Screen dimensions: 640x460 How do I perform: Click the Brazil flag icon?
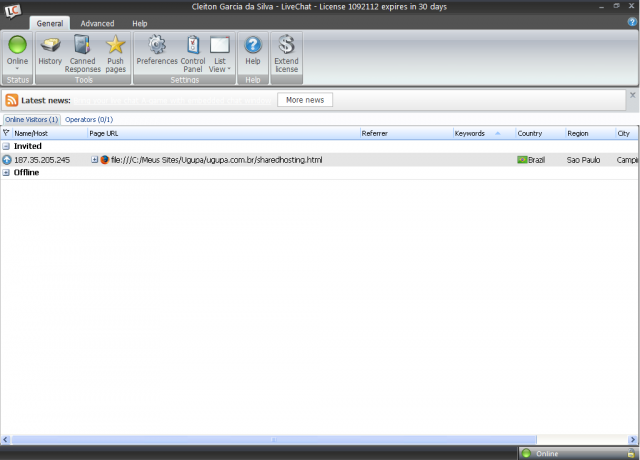pos(522,160)
